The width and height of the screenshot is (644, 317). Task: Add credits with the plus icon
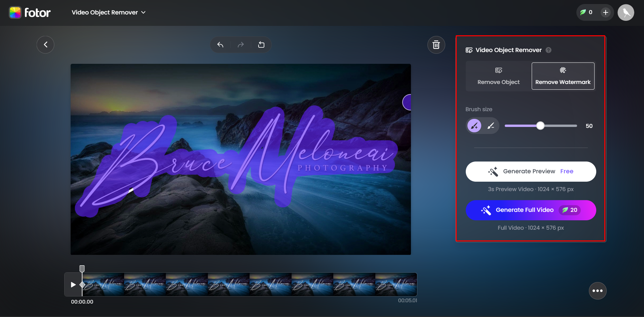click(605, 12)
